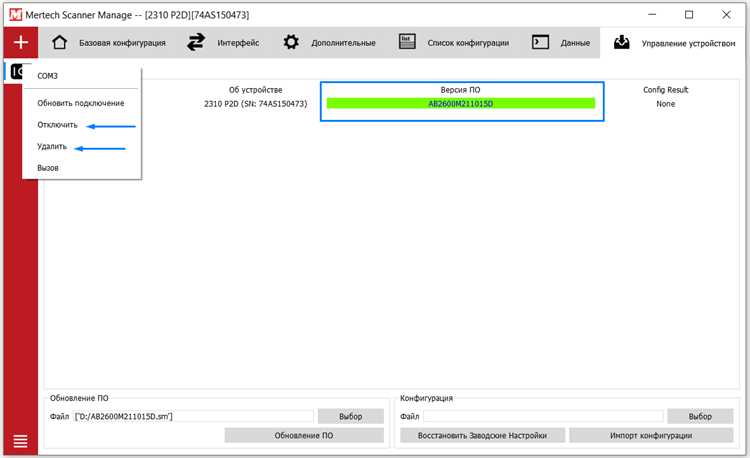Click the Импорт конфигурации button

651,436
